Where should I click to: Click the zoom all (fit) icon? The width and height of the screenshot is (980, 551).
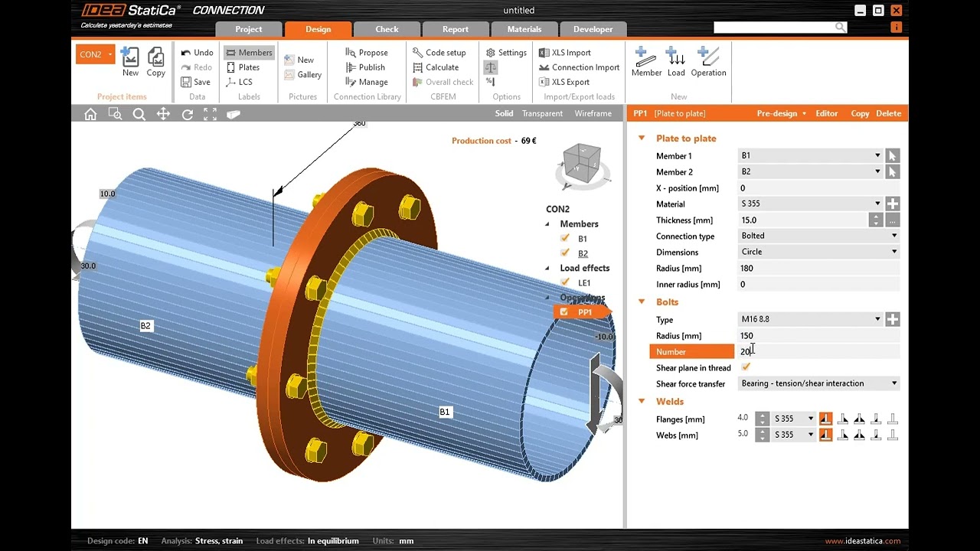[210, 114]
